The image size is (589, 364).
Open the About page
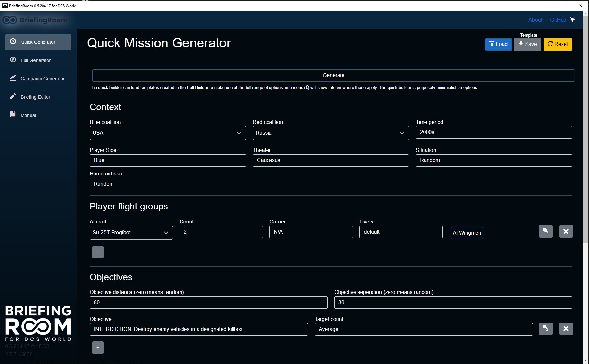coord(535,20)
